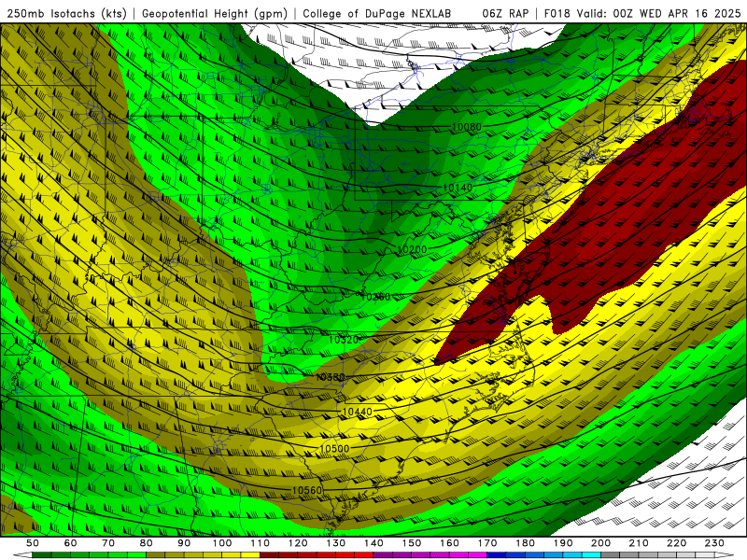Image resolution: width=747 pixels, height=560 pixels.
Task: Click the 140 label on the color scale
Action: [x=374, y=543]
